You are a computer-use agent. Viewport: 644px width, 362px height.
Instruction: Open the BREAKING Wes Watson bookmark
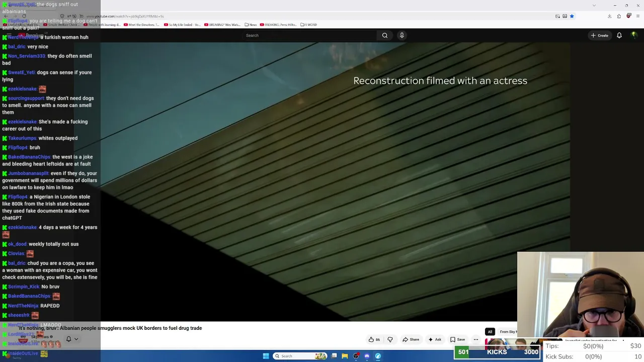pos(222,25)
